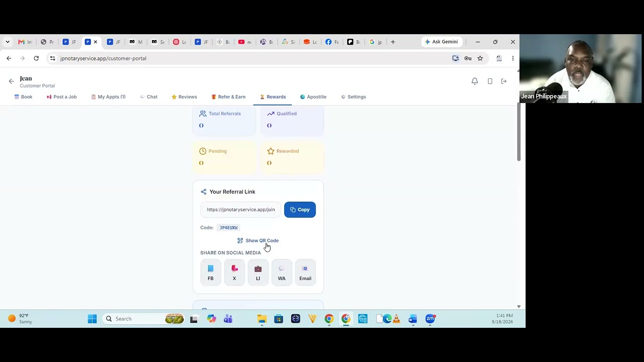The width and height of the screenshot is (644, 362).
Task: Open Windows Start menu
Action: [x=92, y=319]
